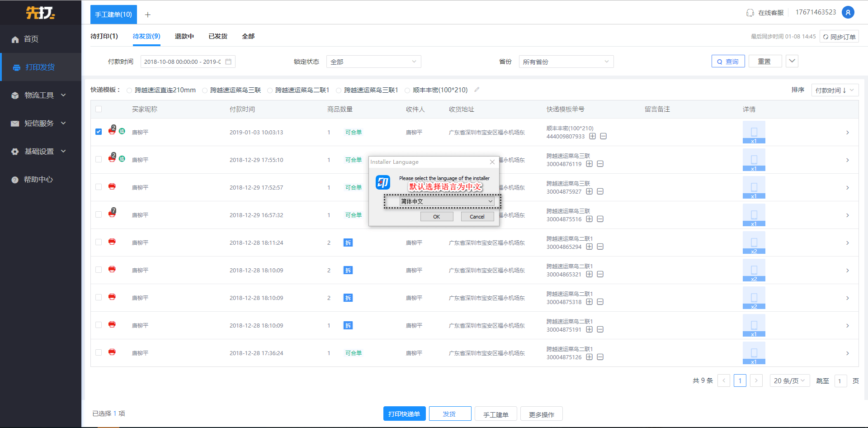This screenshot has height=428, width=868.
Task: Click the product thumbnail in first order row
Action: tap(754, 132)
